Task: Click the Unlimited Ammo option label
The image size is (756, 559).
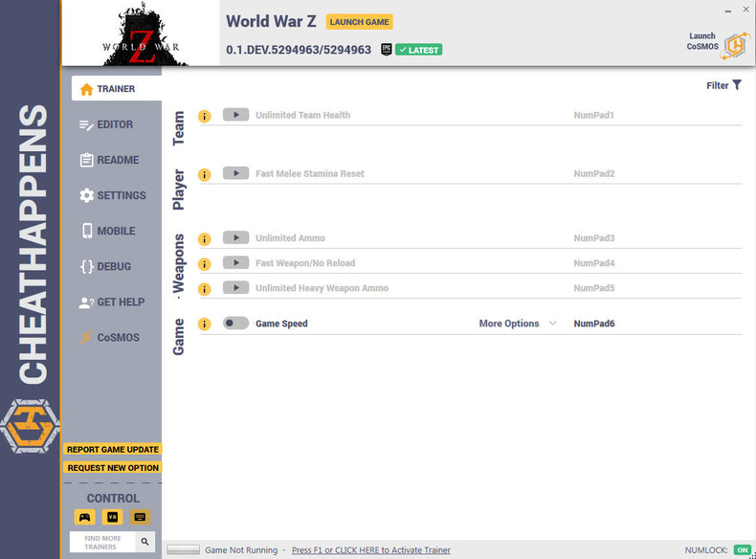Action: (x=290, y=238)
